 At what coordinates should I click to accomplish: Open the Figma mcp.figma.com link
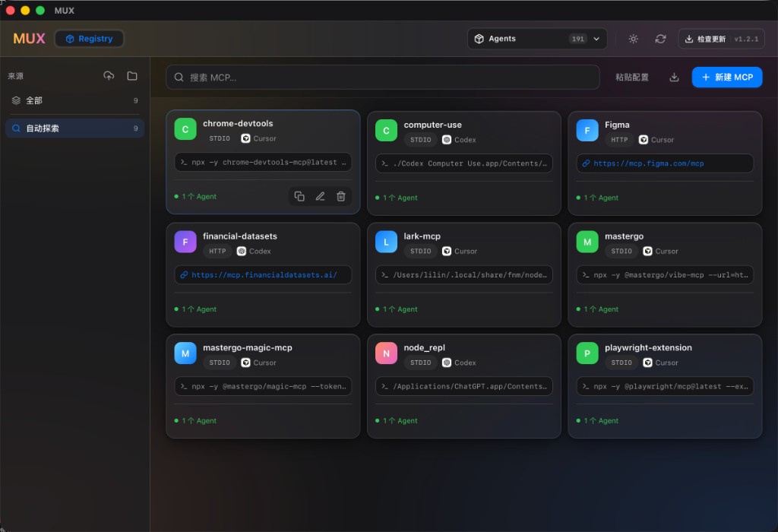(649, 163)
